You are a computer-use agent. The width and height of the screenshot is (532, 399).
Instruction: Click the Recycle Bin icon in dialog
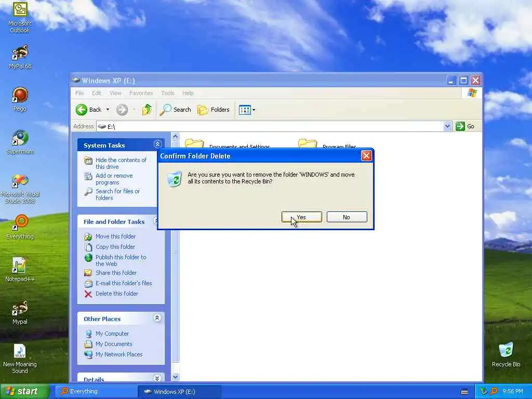click(175, 179)
